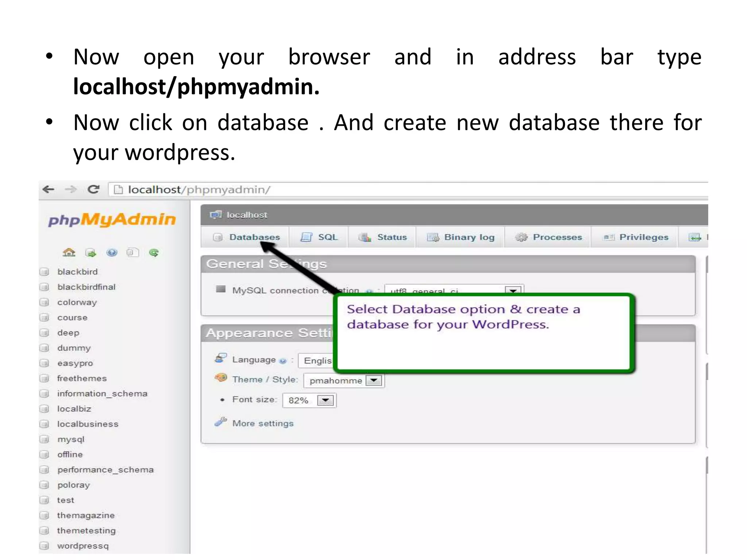Click the database icon beside colorway

(x=44, y=302)
